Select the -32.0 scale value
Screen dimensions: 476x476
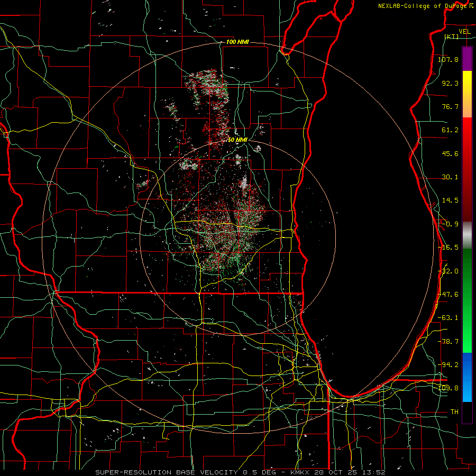coord(448,271)
